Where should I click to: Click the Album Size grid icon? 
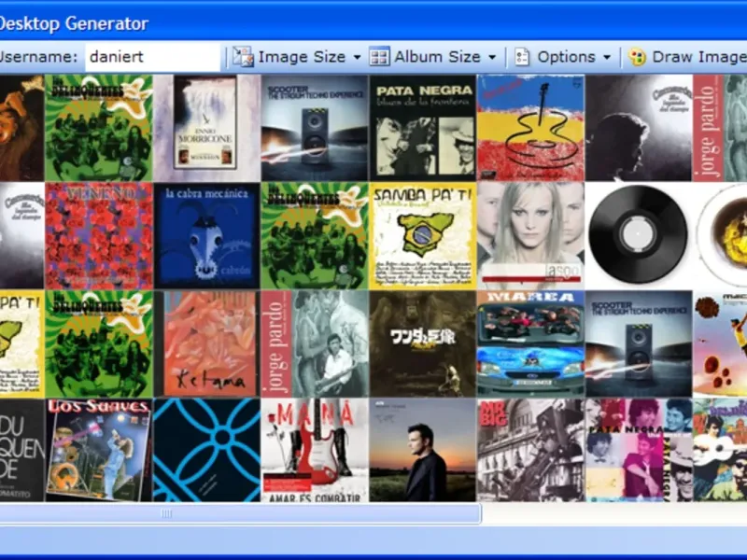[379, 57]
